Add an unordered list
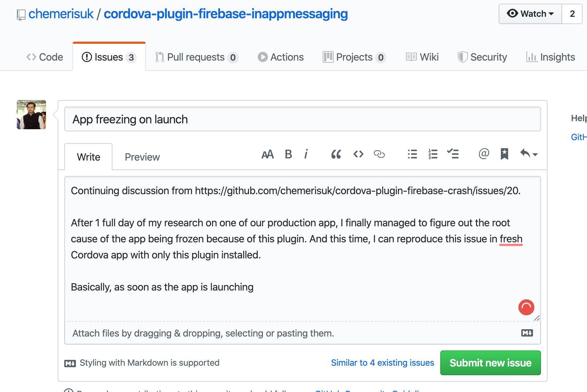Viewport: 587px width, 392px height. pos(412,154)
